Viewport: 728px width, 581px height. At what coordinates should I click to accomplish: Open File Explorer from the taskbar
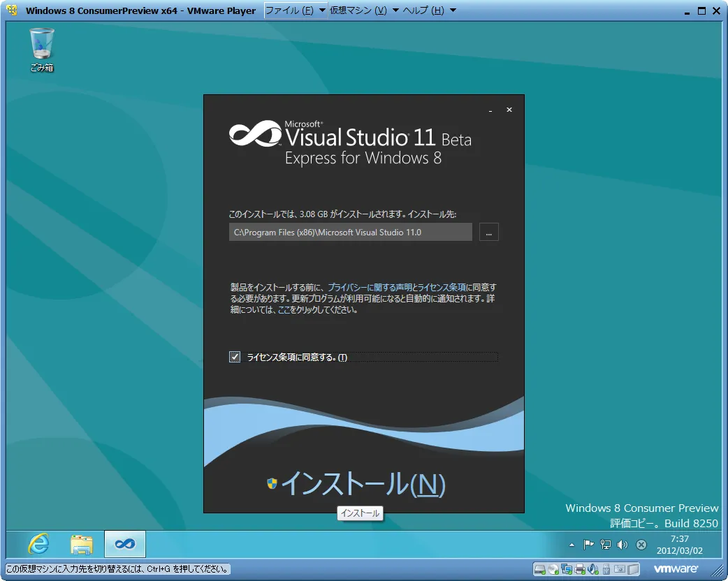82,543
